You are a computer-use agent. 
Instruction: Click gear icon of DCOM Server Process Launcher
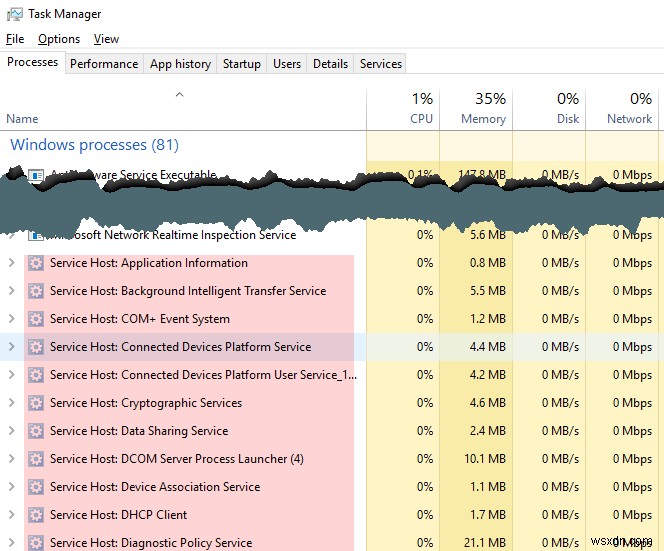[36, 459]
